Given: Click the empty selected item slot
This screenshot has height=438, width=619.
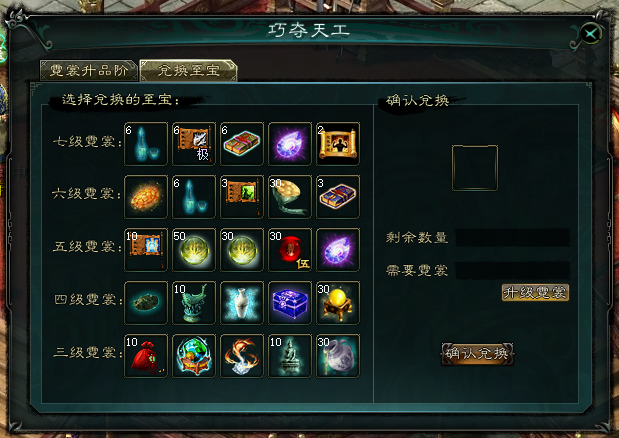Looking at the screenshot, I should pyautogui.click(x=475, y=168).
